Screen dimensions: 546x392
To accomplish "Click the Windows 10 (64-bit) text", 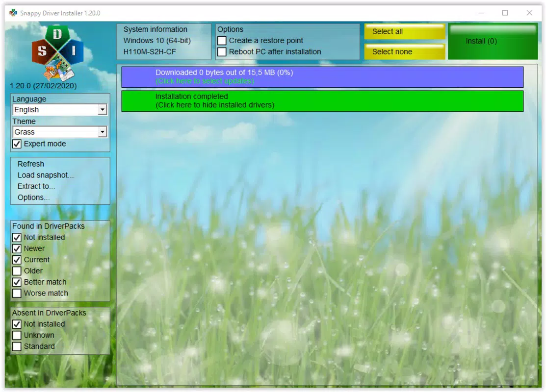I will tap(157, 40).
